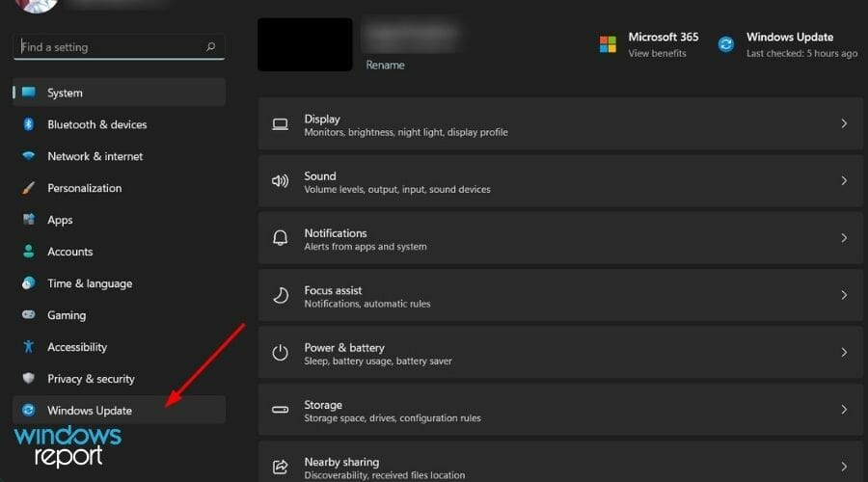
Task: Expand Nearby sharing chevron
Action: [x=844, y=467]
